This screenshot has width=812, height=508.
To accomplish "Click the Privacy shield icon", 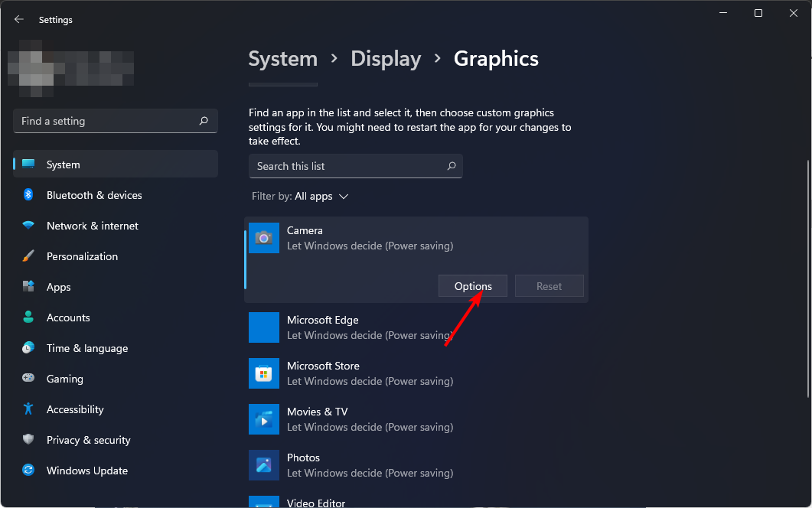I will tap(28, 439).
